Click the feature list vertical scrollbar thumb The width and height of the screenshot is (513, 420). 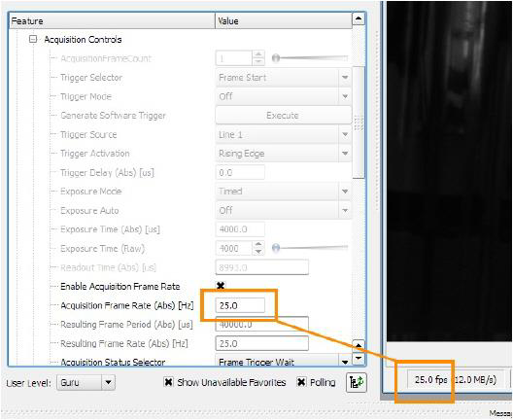359,122
